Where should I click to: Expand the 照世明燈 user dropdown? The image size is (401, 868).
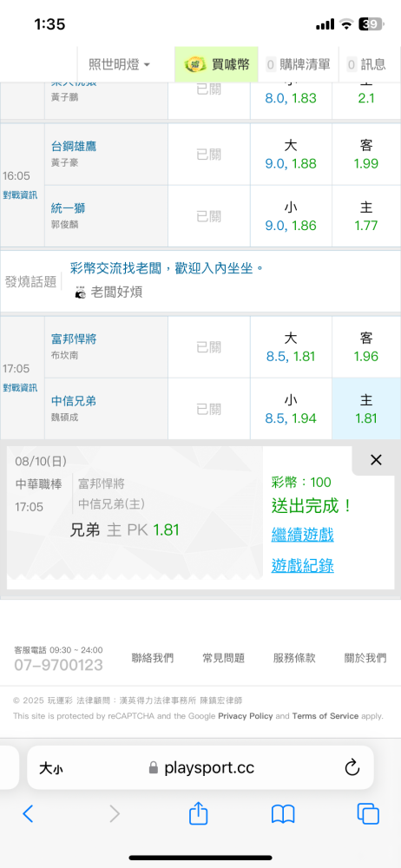pyautogui.click(x=119, y=64)
